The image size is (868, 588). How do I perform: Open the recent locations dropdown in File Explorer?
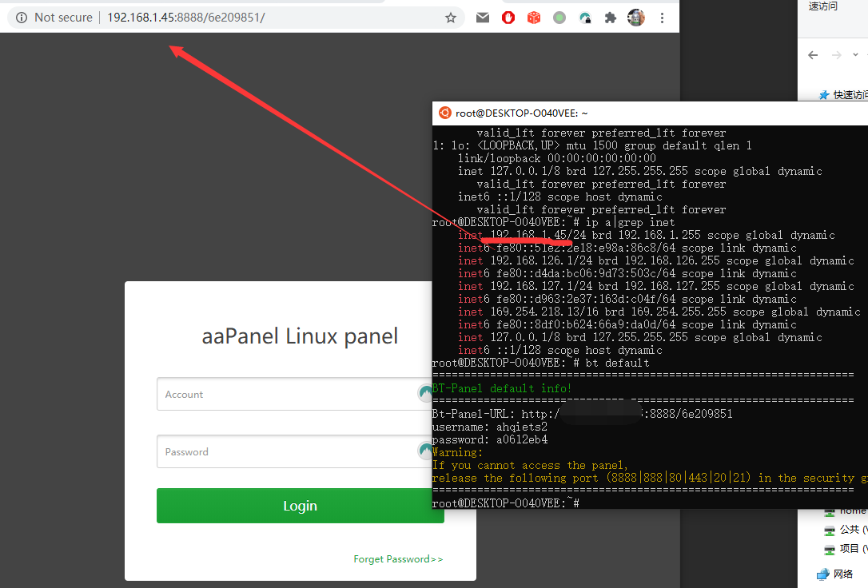click(855, 55)
